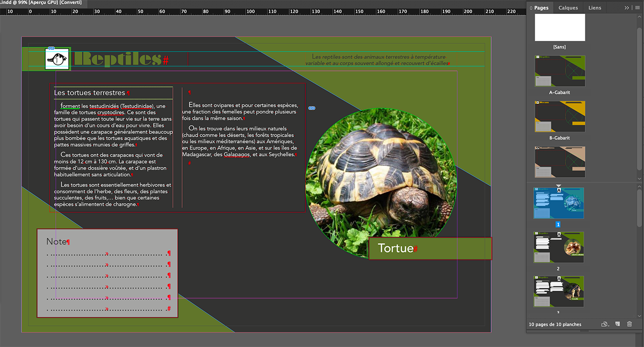
Task: Expand the spread triangle above page 1 thumbnail
Action: 559,186
